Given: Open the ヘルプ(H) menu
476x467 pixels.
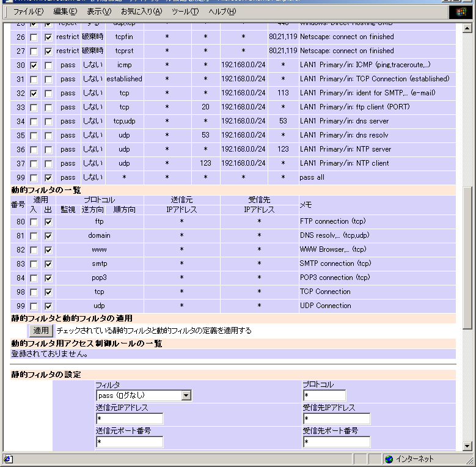Looking at the screenshot, I should (x=222, y=11).
